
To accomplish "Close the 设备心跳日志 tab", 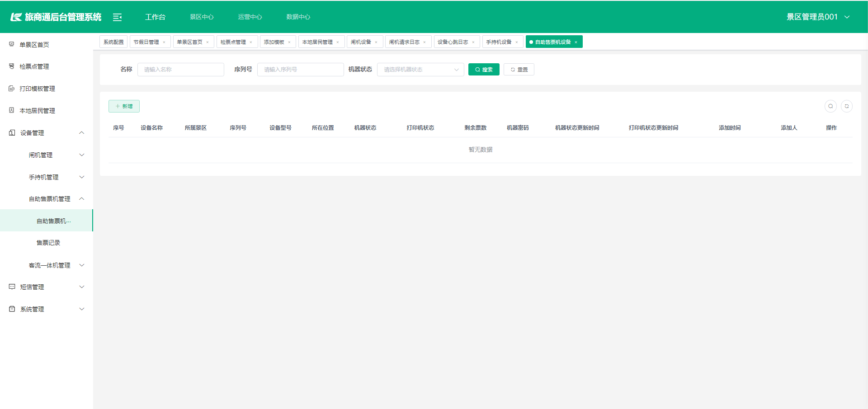I will pyautogui.click(x=473, y=42).
